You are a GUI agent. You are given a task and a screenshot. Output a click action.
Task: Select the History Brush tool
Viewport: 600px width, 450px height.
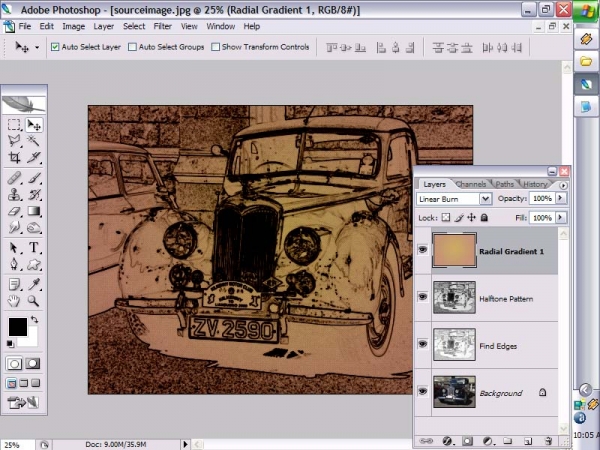34,195
